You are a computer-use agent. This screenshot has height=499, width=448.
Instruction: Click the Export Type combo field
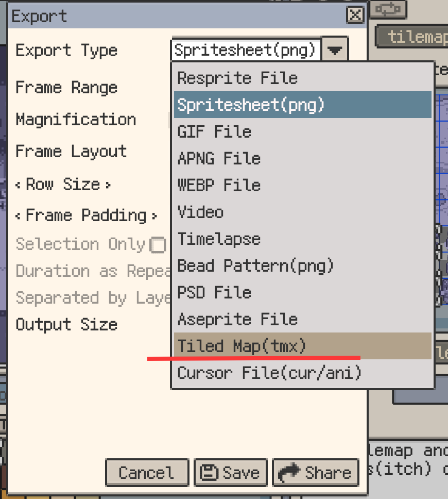(246, 50)
